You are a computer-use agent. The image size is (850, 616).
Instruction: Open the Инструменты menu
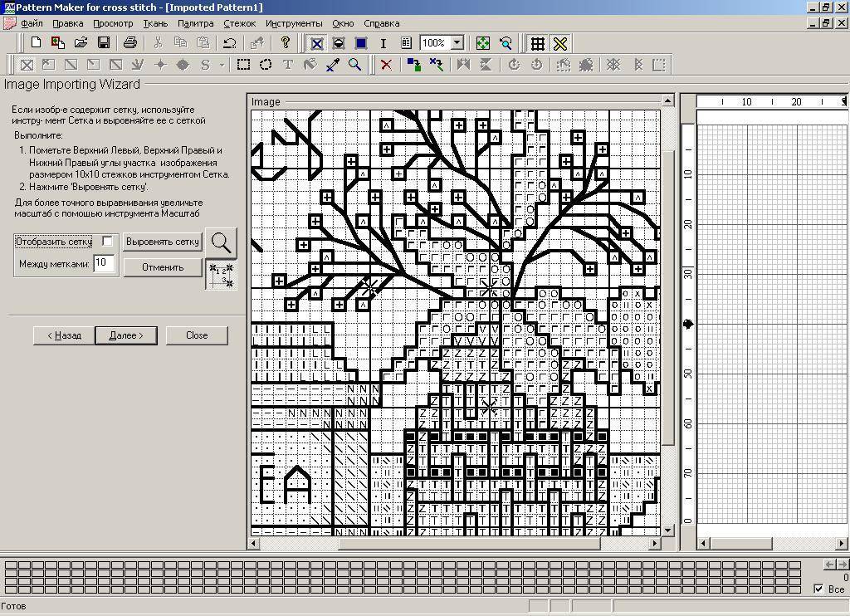(294, 23)
